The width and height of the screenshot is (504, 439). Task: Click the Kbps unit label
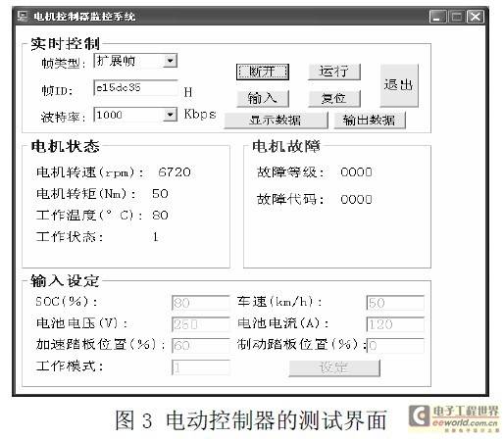pyautogui.click(x=200, y=115)
